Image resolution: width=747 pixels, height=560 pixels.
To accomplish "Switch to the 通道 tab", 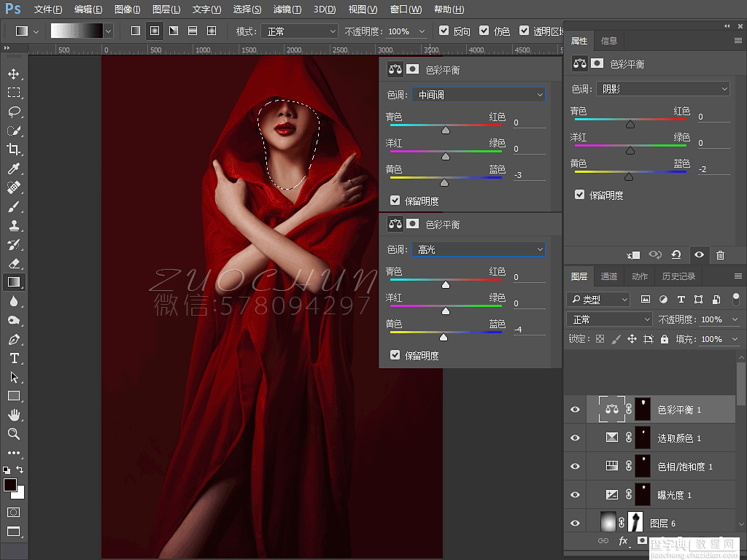I will [609, 276].
